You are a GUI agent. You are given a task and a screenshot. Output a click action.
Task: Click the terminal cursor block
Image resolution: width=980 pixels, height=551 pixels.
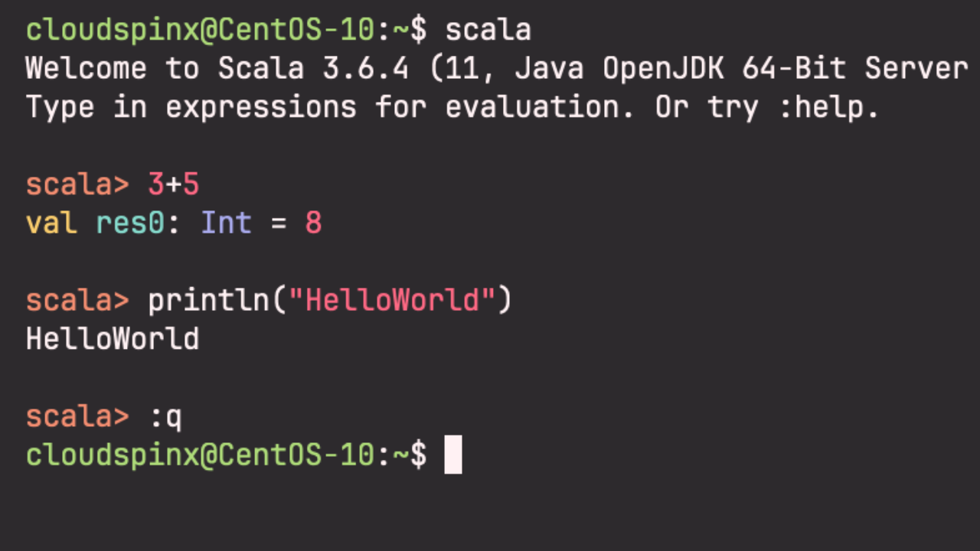point(453,455)
